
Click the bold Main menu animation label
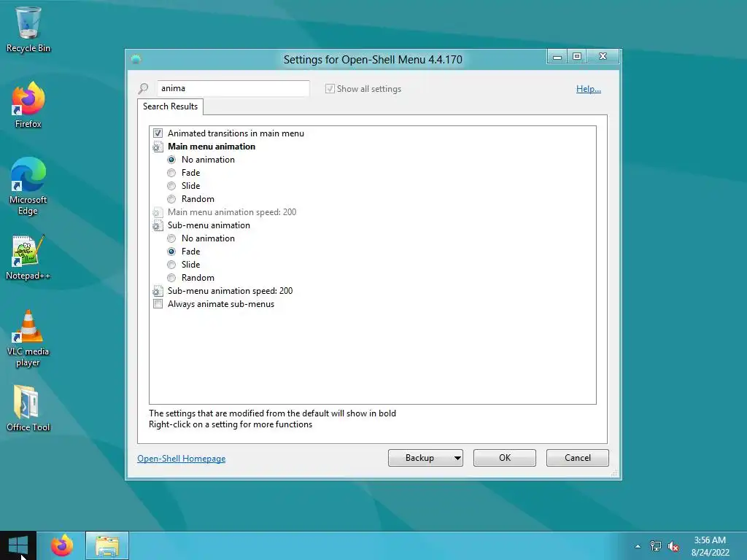[x=212, y=147]
